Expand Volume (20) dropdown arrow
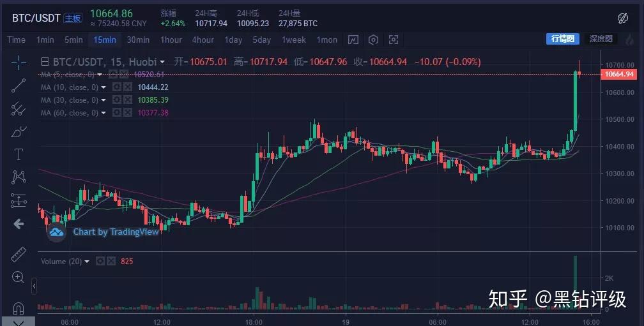644x326 pixels. [87, 262]
